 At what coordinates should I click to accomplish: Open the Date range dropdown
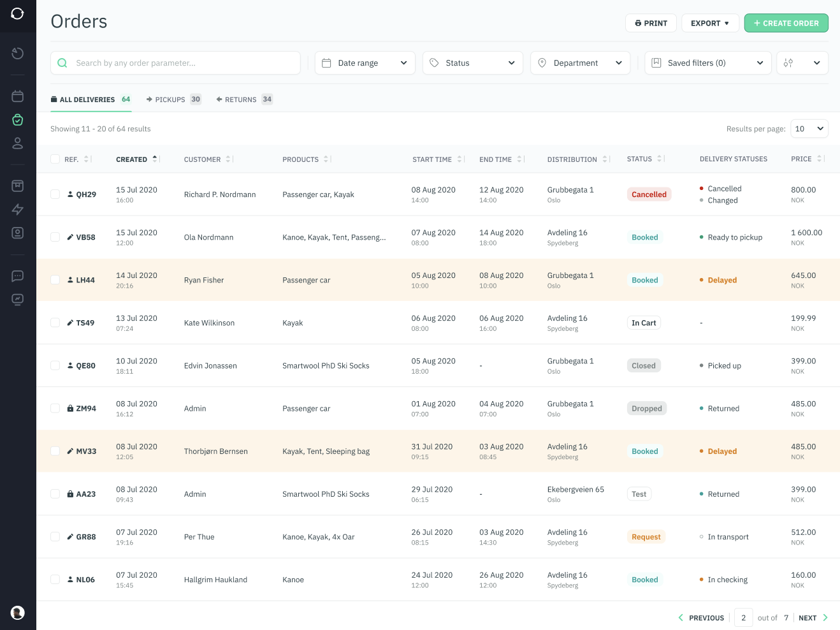[365, 63]
